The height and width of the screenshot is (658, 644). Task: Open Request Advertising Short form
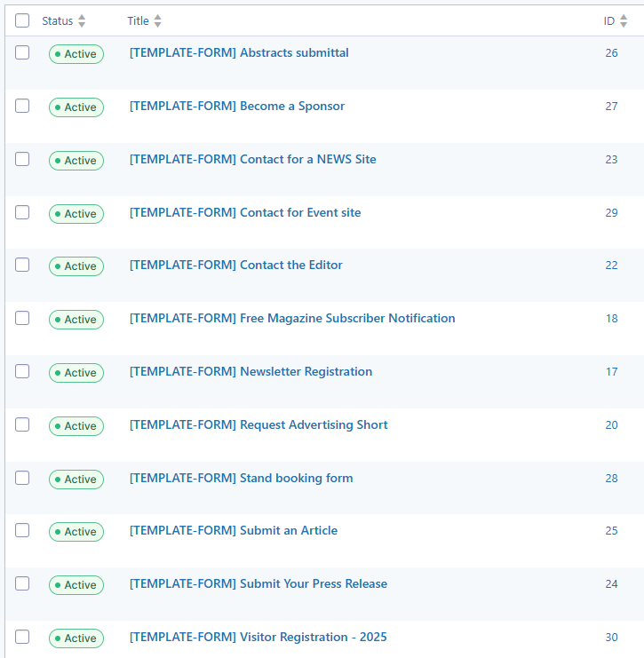click(x=258, y=425)
